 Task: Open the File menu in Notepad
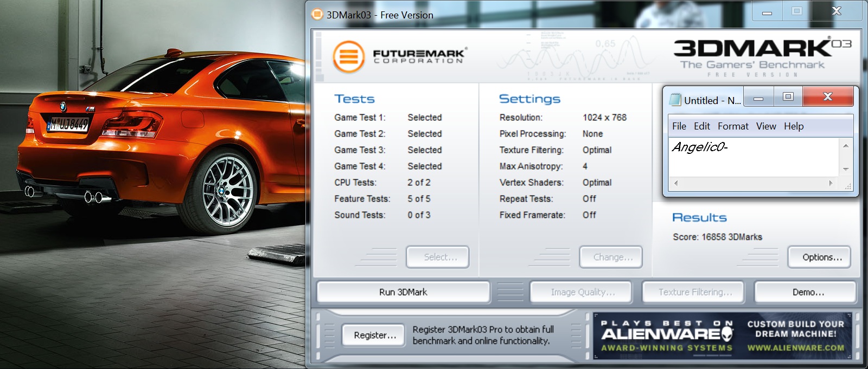679,126
